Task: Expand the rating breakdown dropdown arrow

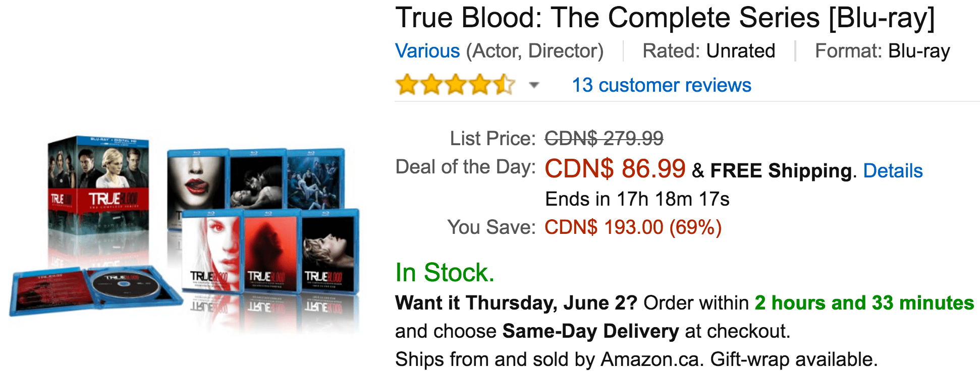Action: 534,85
